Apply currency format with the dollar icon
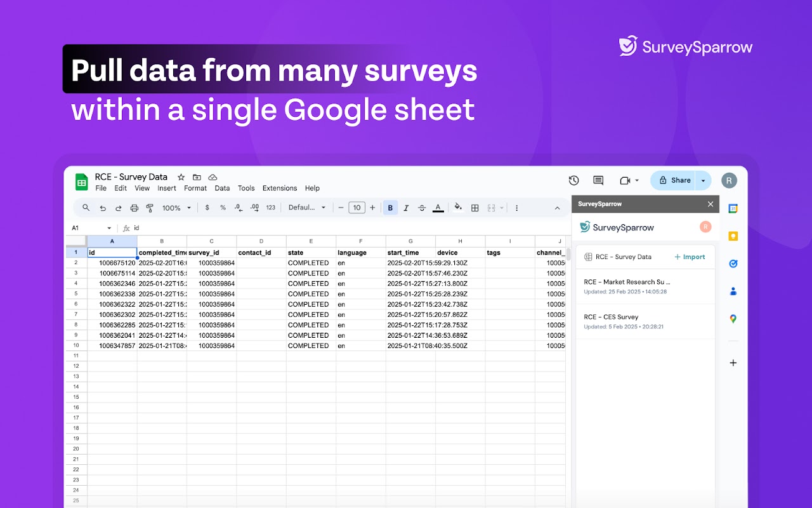 (207, 208)
